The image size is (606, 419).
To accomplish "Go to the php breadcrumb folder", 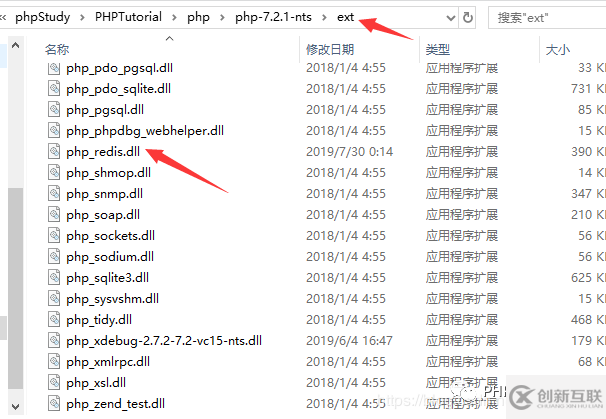I will (x=198, y=17).
